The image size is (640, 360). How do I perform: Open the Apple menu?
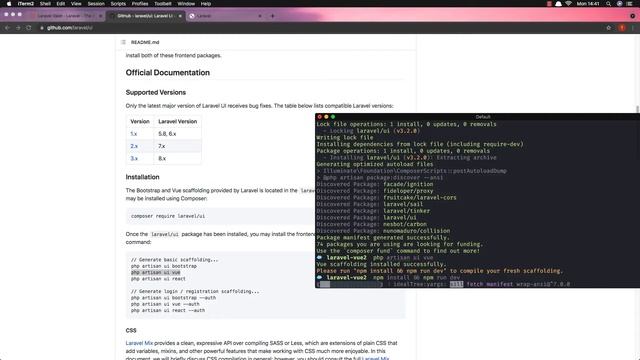(x=9, y=4)
